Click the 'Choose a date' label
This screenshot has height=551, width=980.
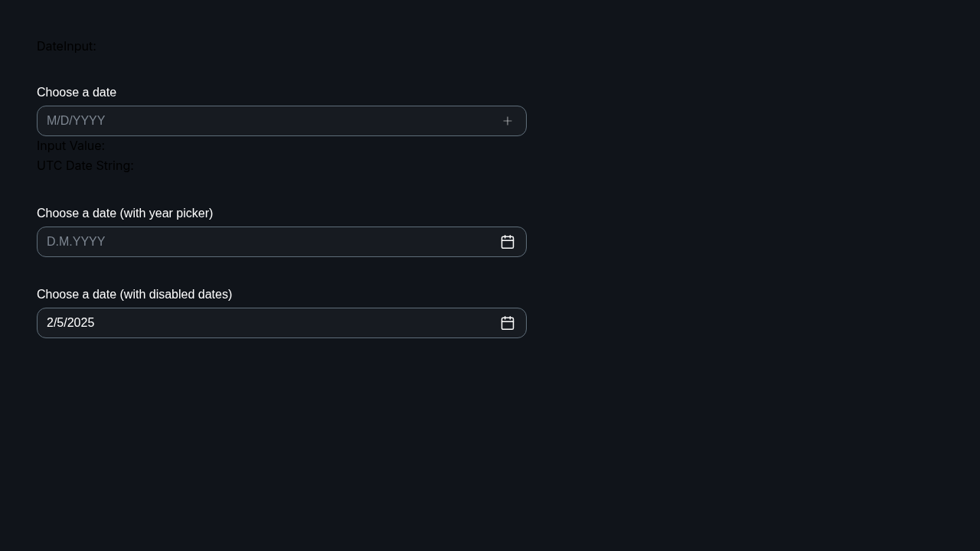coord(77,93)
